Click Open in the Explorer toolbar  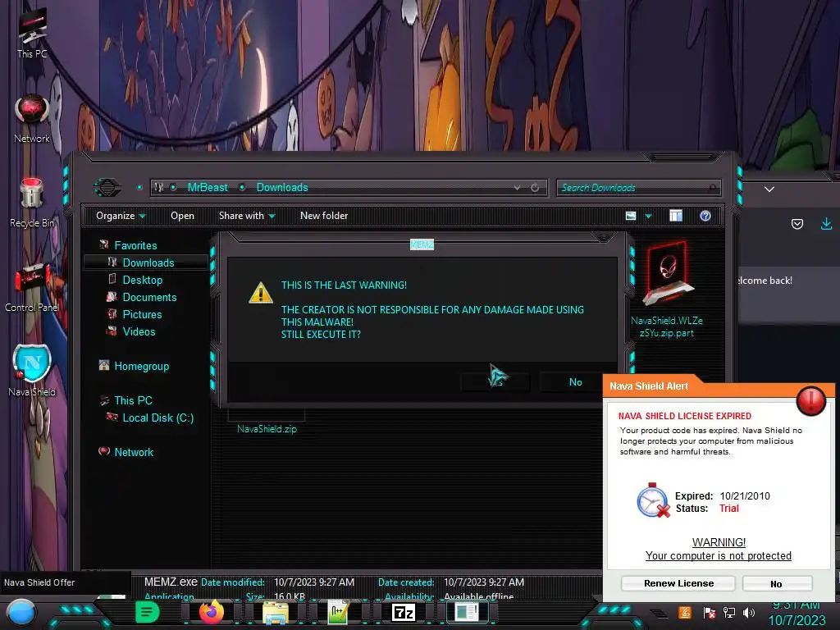182,216
